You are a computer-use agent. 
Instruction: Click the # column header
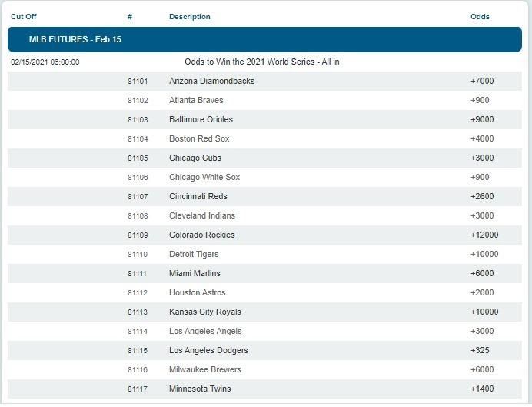[130, 17]
